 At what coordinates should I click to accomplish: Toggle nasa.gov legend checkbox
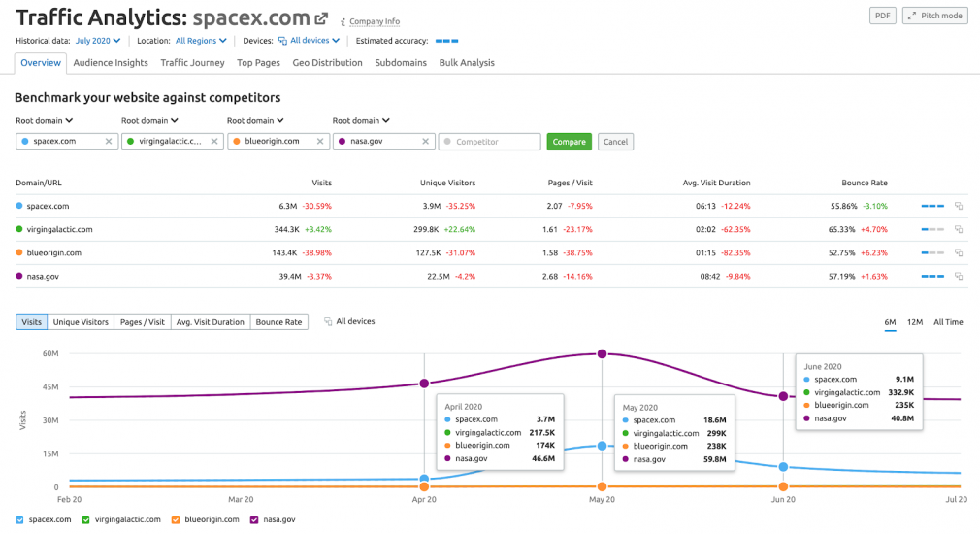pyautogui.click(x=254, y=519)
